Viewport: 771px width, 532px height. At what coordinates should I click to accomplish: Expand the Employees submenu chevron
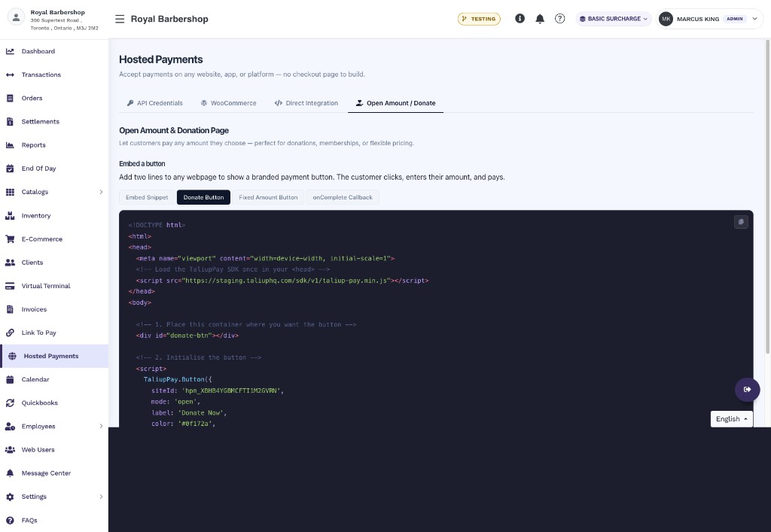click(102, 427)
